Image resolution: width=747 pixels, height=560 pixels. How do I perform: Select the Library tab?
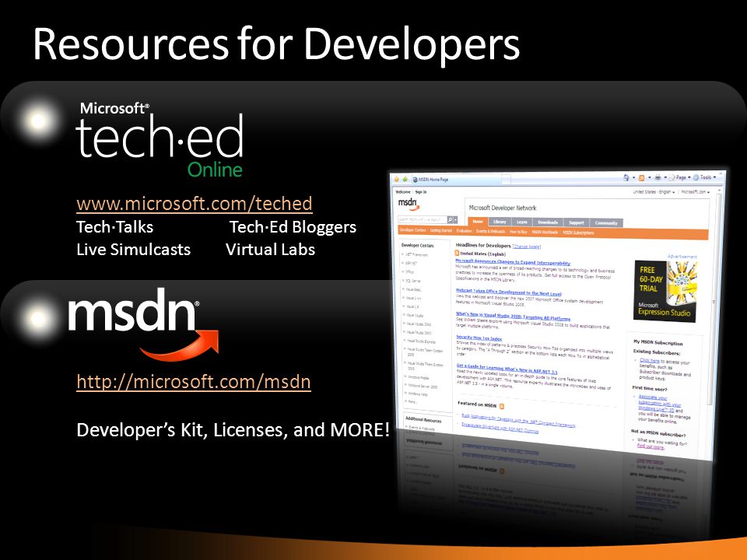coord(500,222)
